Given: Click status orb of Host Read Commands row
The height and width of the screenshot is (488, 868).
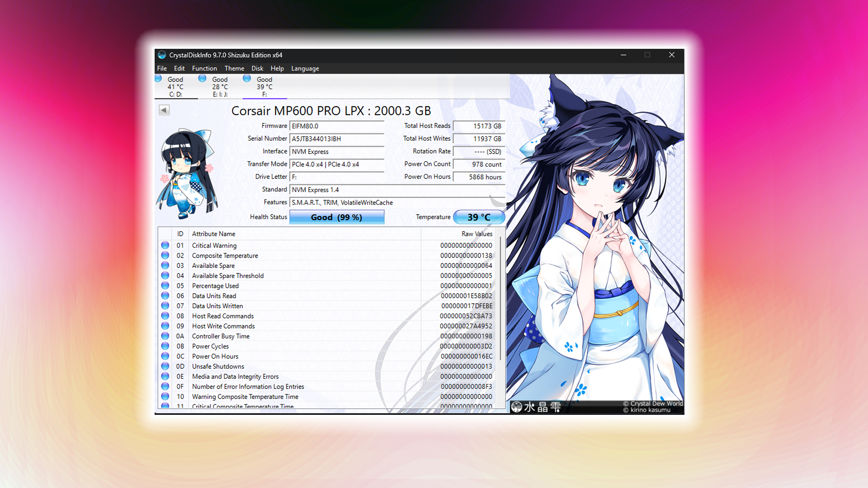Looking at the screenshot, I should pyautogui.click(x=165, y=316).
